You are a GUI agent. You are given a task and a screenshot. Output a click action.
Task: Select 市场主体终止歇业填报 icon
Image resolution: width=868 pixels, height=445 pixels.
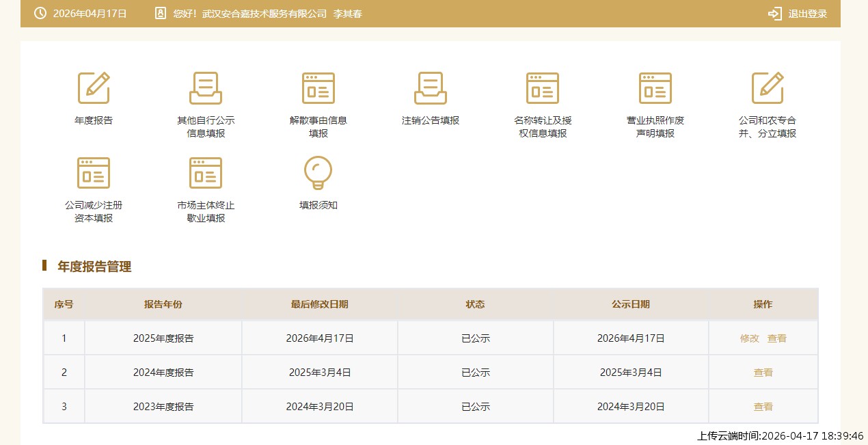pyautogui.click(x=206, y=173)
